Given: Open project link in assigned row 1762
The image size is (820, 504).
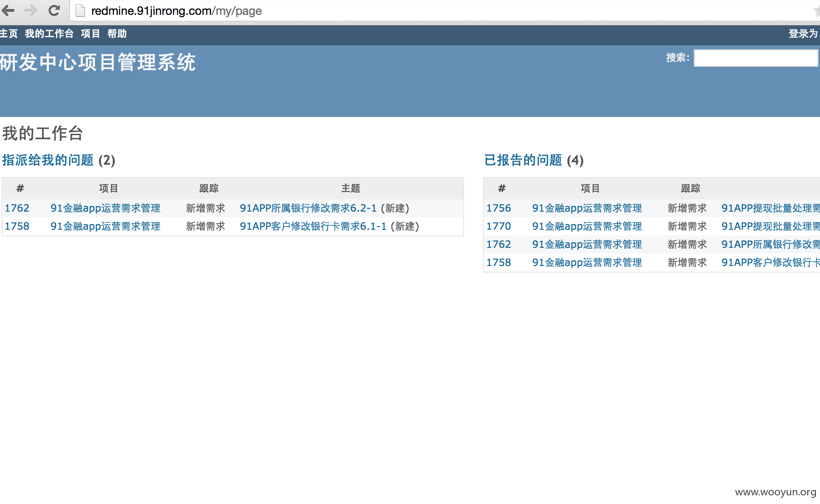Looking at the screenshot, I should tap(105, 208).
